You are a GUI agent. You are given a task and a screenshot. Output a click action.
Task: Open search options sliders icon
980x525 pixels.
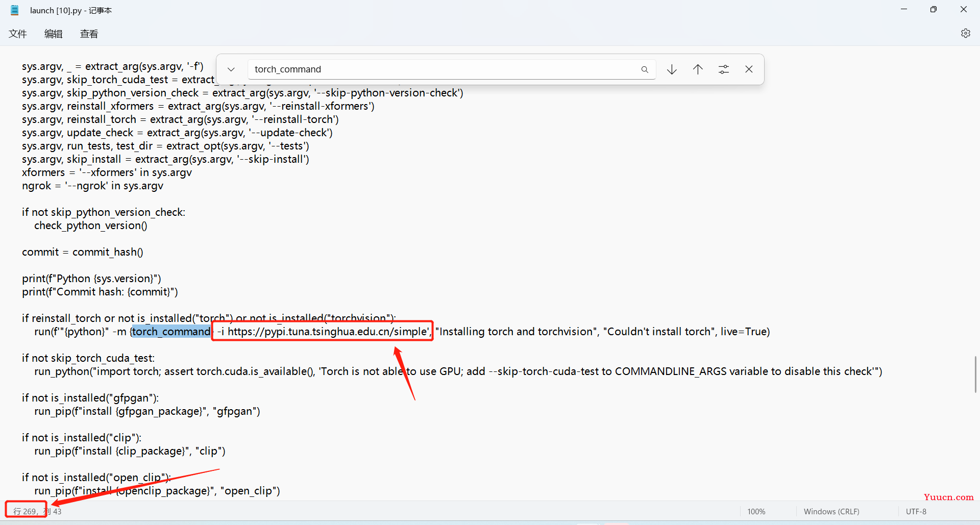(724, 69)
